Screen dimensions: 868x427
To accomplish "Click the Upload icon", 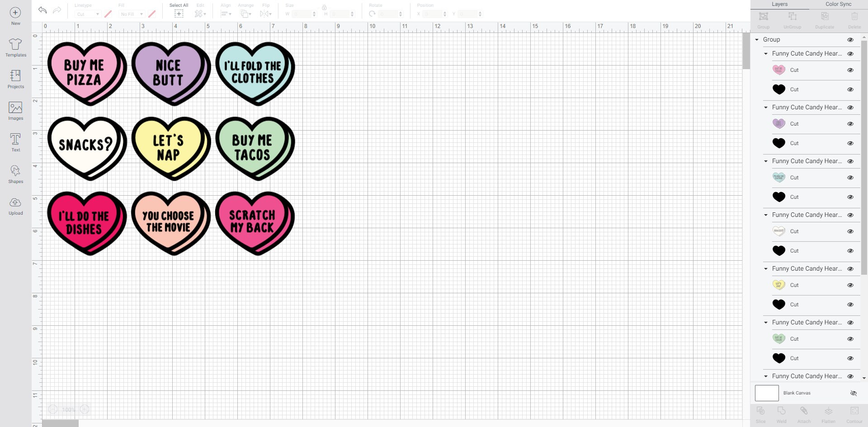I will point(15,206).
